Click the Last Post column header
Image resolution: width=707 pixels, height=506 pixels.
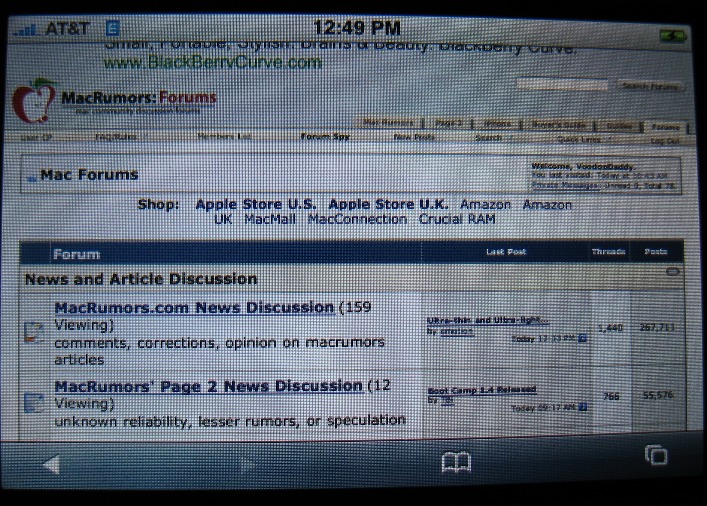[506, 252]
